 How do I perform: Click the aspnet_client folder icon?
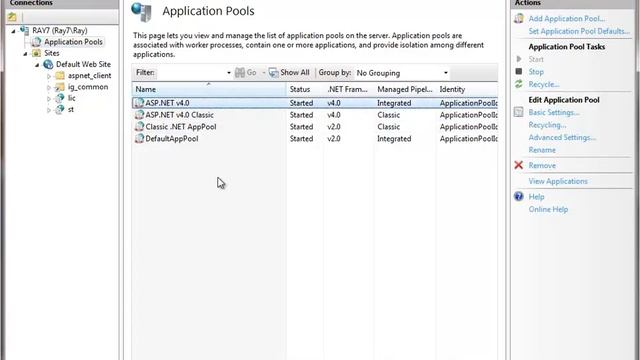click(60, 76)
